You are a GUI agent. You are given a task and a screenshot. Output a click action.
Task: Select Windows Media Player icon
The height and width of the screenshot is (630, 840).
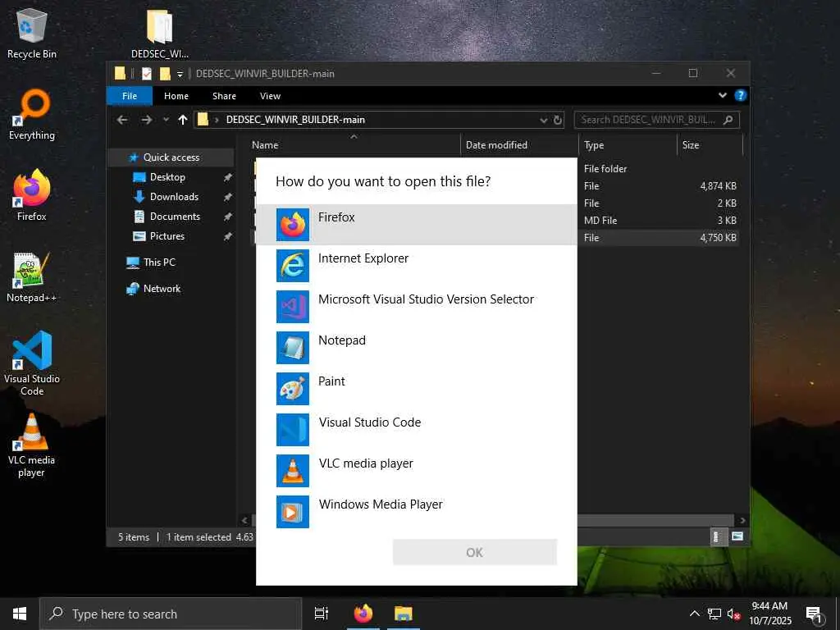(293, 512)
